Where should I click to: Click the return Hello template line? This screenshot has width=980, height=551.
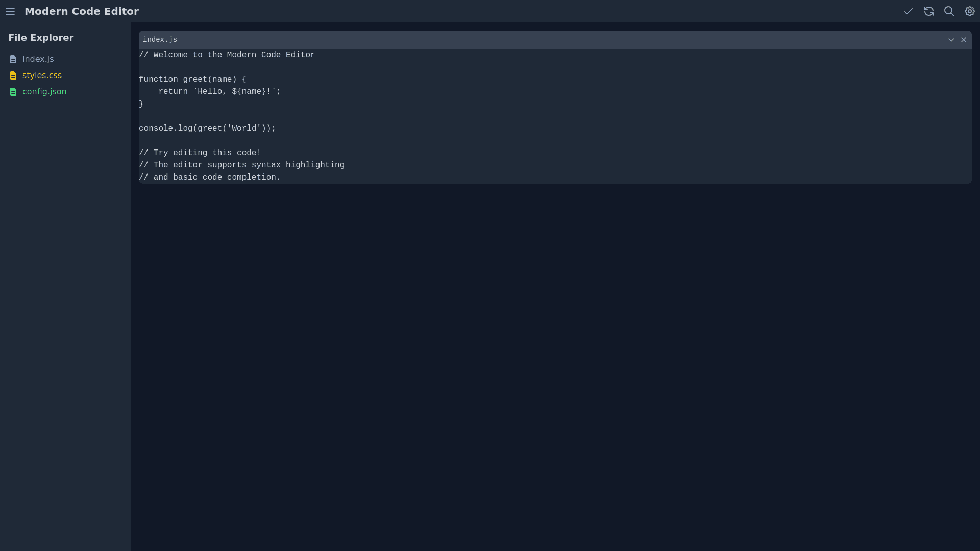[219, 92]
